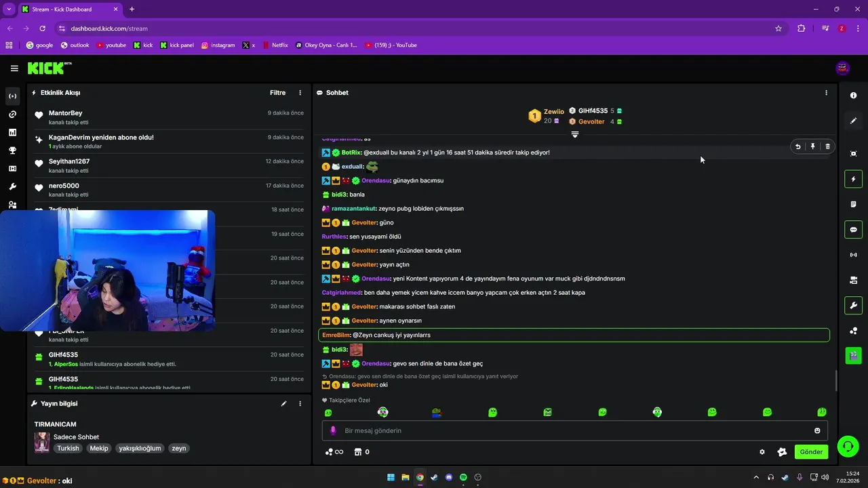The width and height of the screenshot is (868, 488).
Task: Click the reply arrow icon on the hovered message
Action: 798,146
